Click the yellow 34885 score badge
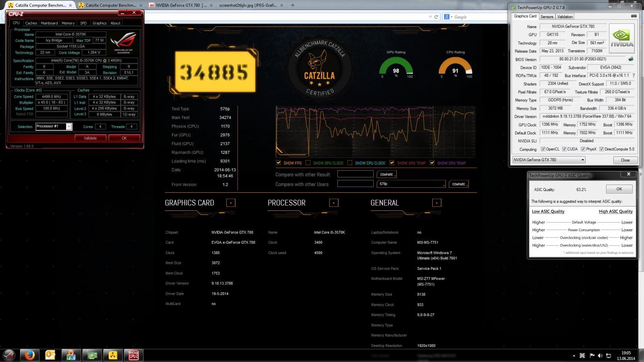The image size is (644, 362). (x=215, y=72)
